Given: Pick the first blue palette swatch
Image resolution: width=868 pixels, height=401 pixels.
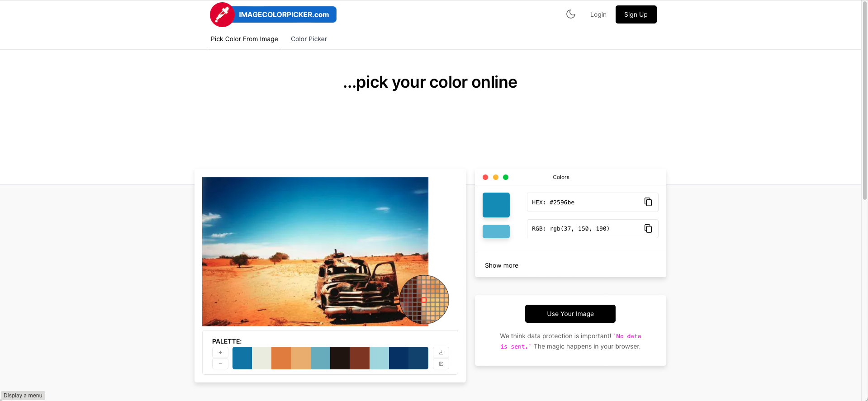Looking at the screenshot, I should coord(242,358).
